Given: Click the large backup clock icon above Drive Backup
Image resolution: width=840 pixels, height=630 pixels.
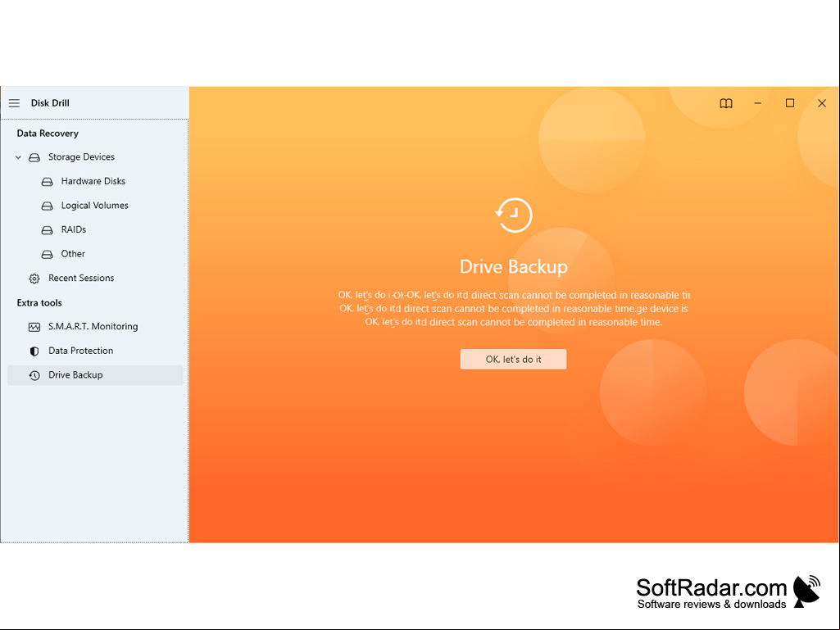Looking at the screenshot, I should click(x=513, y=215).
